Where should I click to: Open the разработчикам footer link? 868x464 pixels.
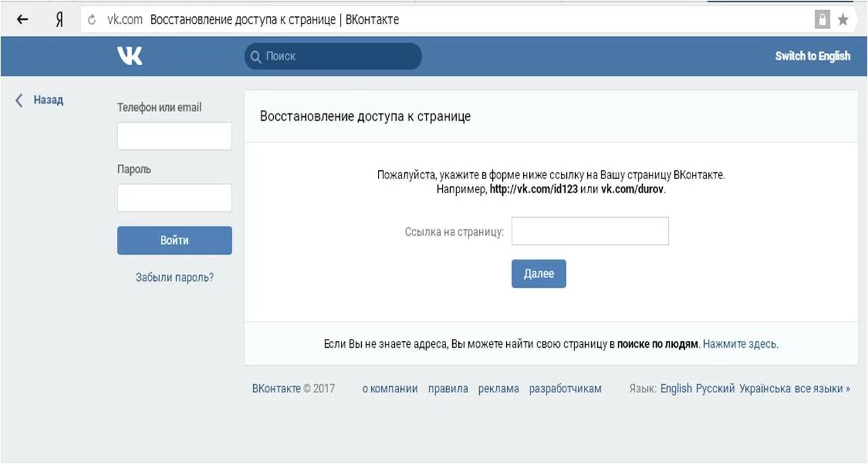point(565,388)
